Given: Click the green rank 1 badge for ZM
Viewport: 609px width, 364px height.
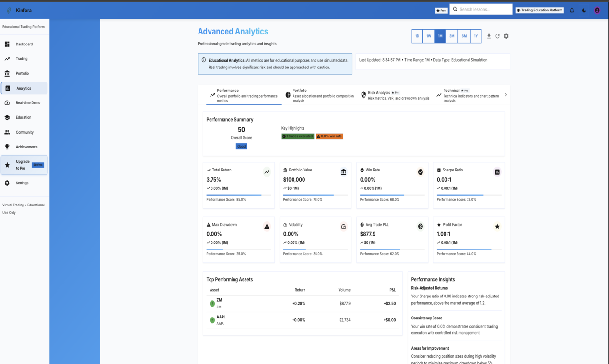Looking at the screenshot, I should click(x=212, y=304).
